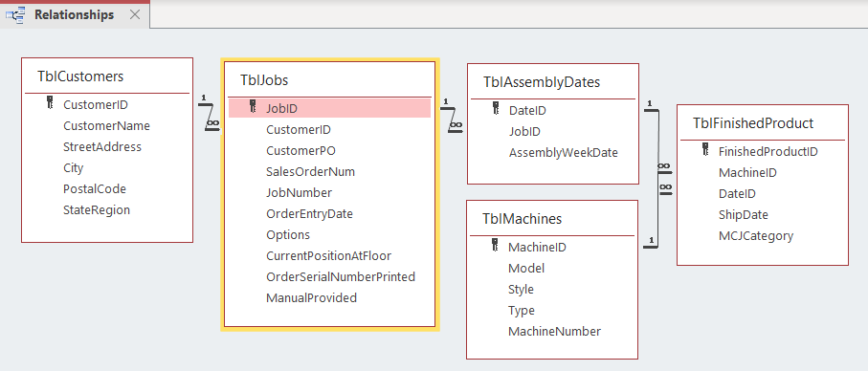Select the SalesOrderNum field
The width and height of the screenshot is (868, 371).
[311, 171]
